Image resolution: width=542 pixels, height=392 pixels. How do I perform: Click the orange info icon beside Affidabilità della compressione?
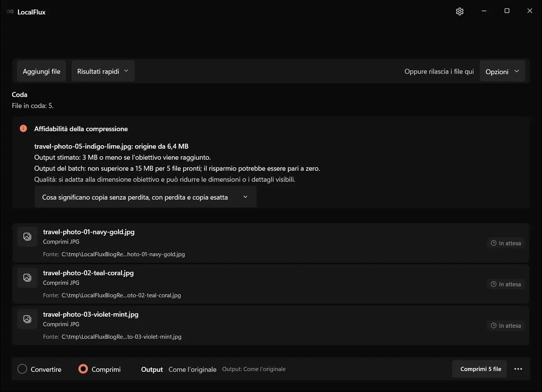pos(23,129)
